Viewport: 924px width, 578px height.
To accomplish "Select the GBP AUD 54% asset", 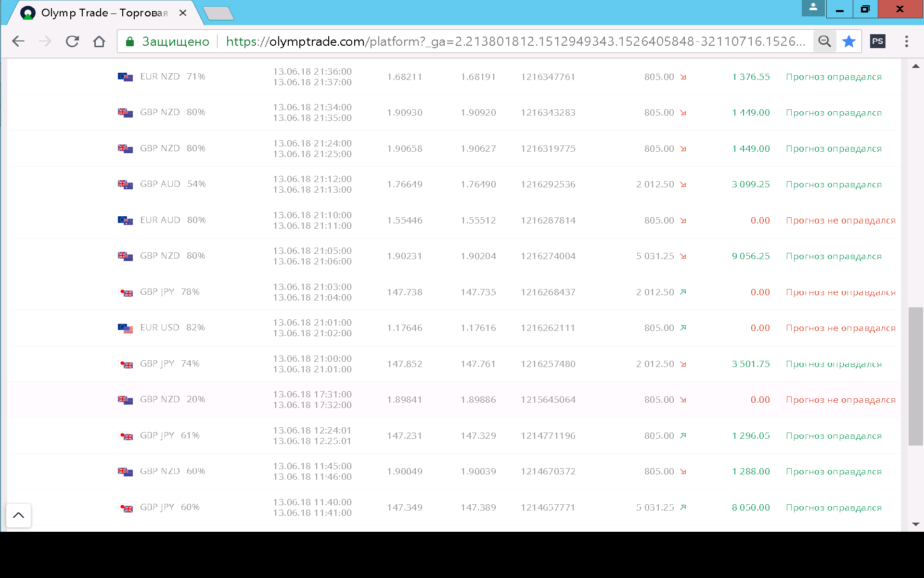I will 173,184.
